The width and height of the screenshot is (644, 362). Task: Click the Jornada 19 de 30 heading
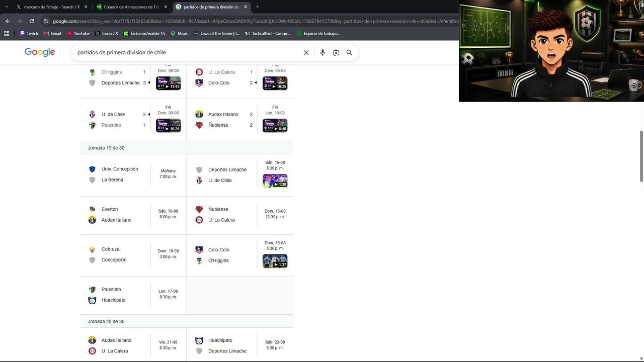click(106, 148)
